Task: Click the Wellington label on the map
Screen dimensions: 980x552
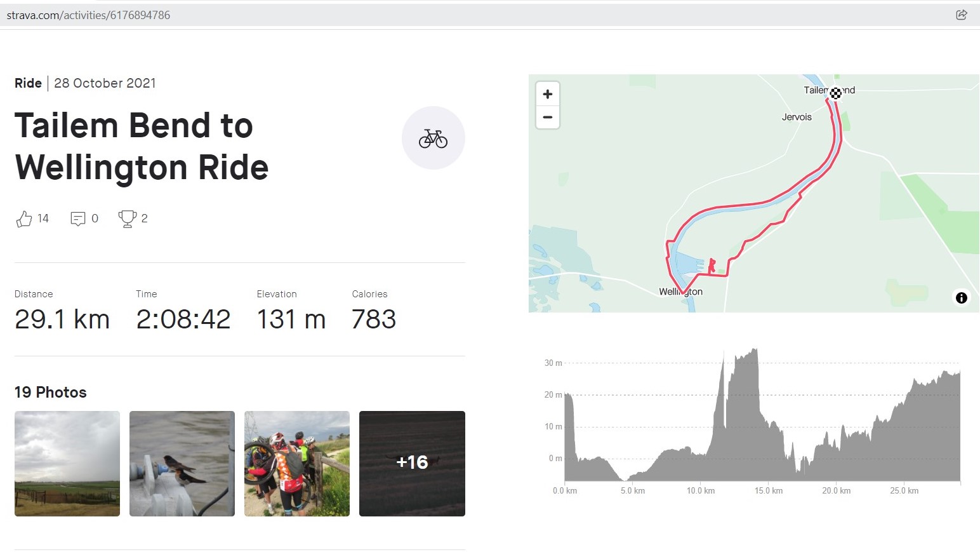Action: tap(680, 292)
